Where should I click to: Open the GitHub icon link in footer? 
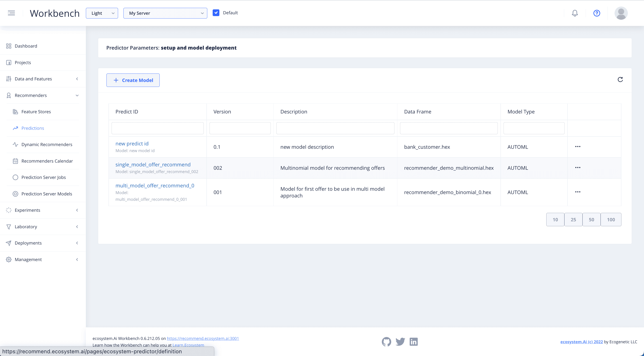[x=386, y=341]
